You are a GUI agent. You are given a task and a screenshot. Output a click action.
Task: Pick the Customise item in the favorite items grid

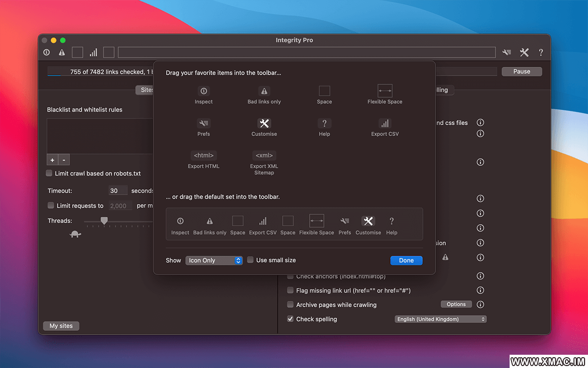[264, 127]
